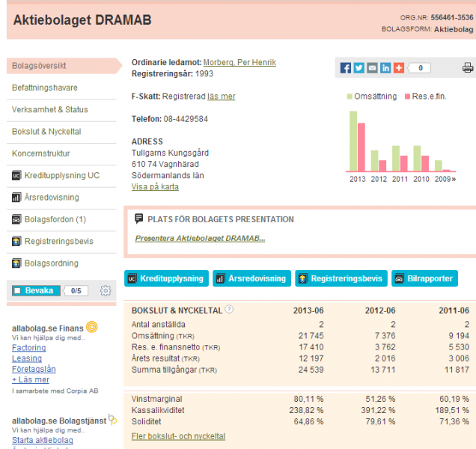The image size is (476, 449).
Task: Click the UC icon beside Kreditupplysning UC
Action: click(16, 175)
